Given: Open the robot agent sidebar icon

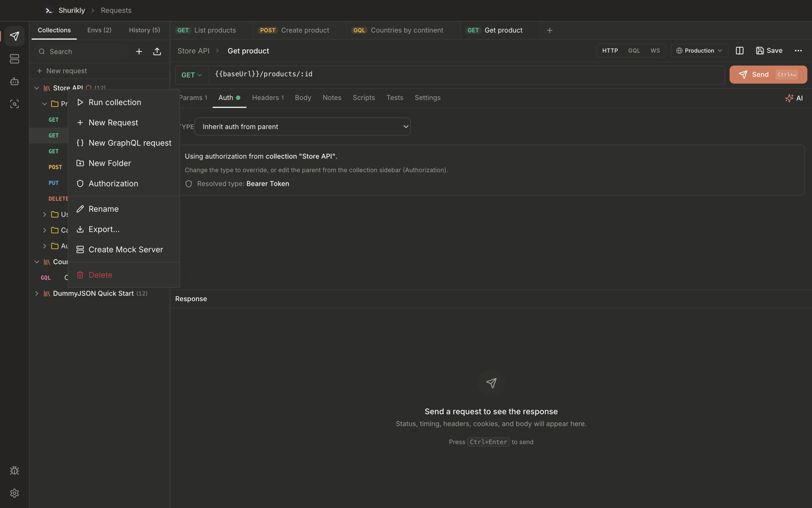Looking at the screenshot, I should [x=14, y=81].
